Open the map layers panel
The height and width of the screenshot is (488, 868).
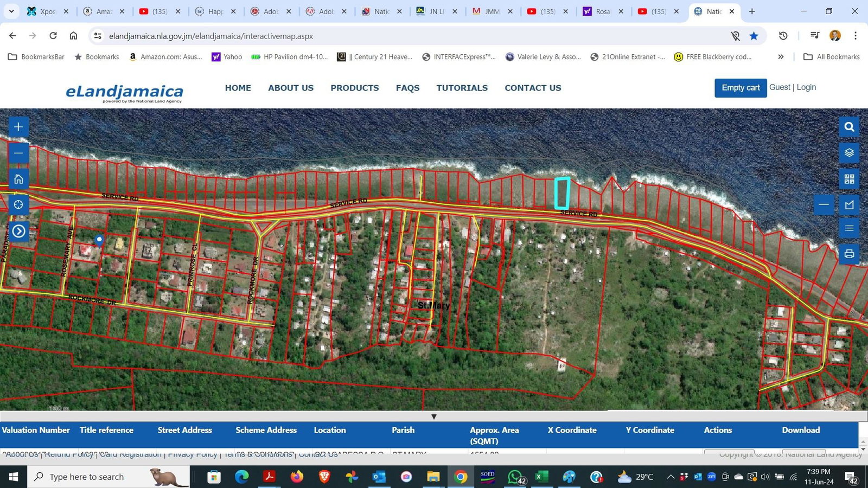[x=849, y=152]
